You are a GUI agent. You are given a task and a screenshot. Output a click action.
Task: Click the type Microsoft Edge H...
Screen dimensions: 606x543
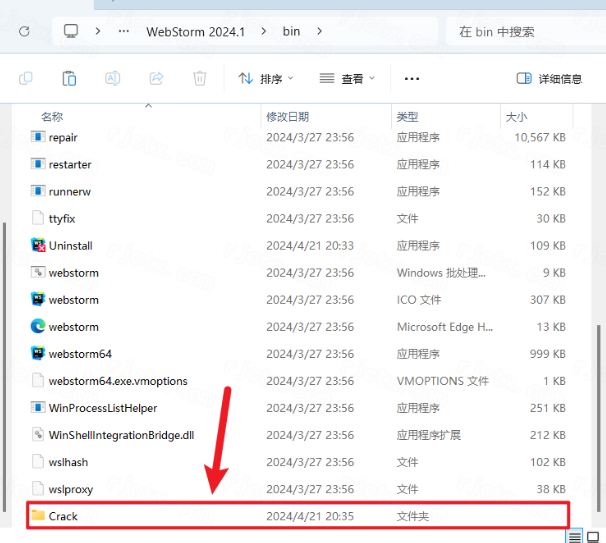445,327
